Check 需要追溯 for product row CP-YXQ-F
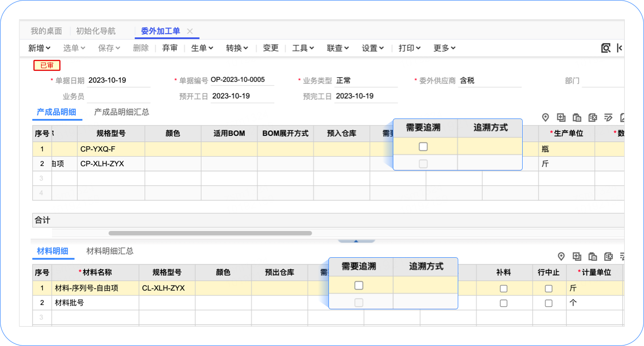644x346 pixels. (423, 147)
